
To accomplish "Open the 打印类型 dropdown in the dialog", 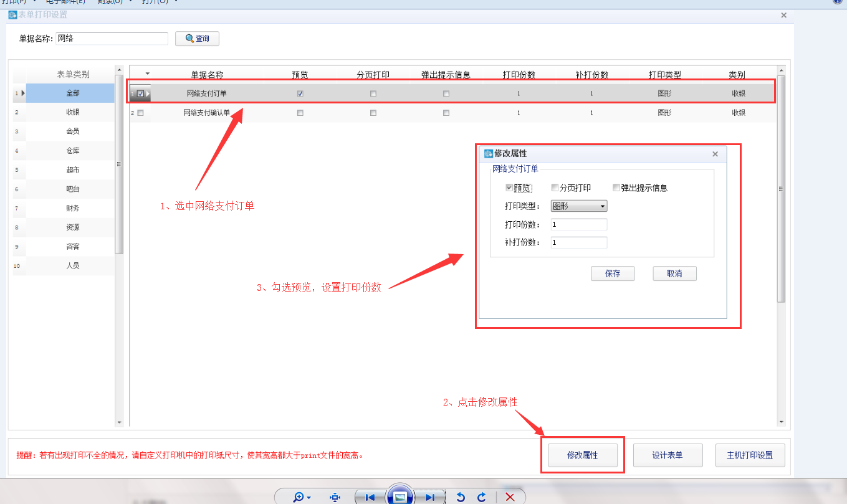I will click(579, 206).
